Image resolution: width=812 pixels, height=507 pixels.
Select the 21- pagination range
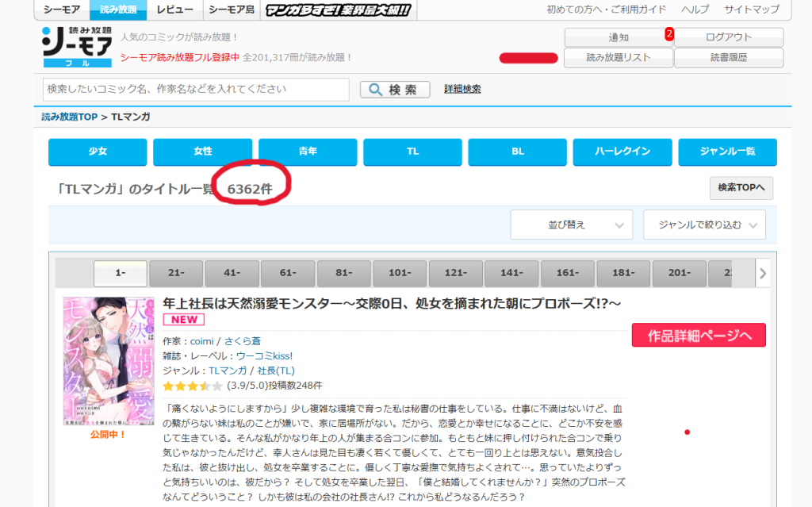coord(175,274)
